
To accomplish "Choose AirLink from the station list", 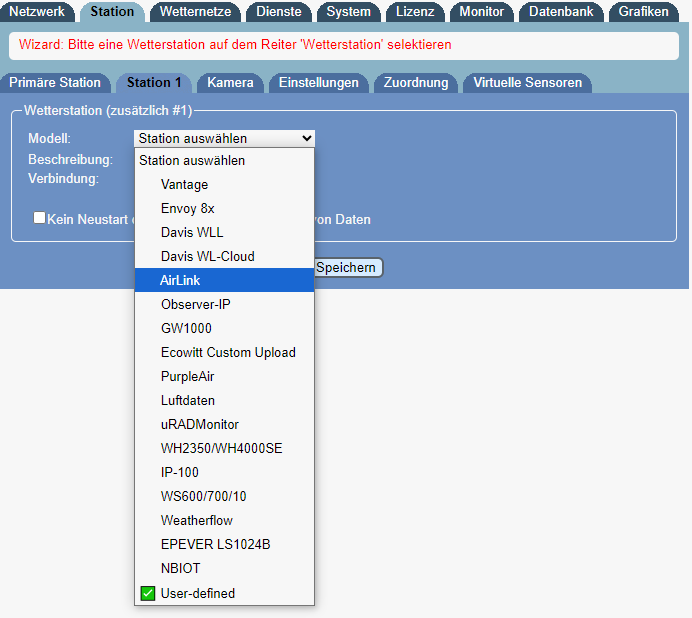I will click(x=181, y=281).
